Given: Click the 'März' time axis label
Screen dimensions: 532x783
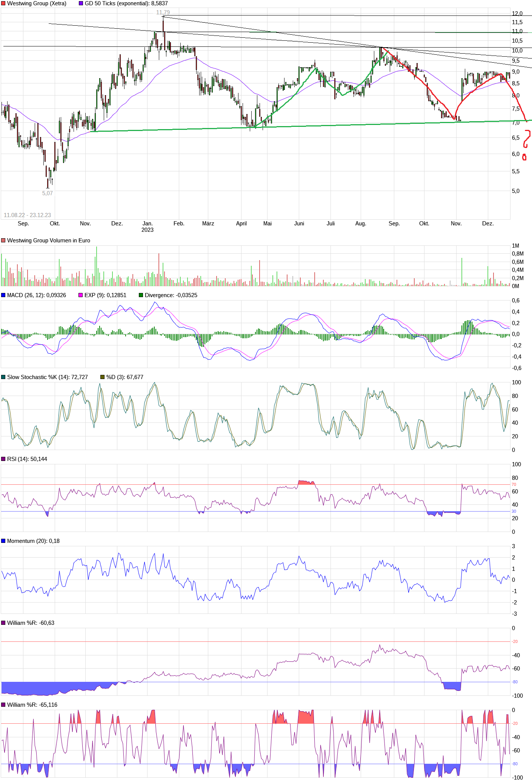Looking at the screenshot, I should point(208,223).
